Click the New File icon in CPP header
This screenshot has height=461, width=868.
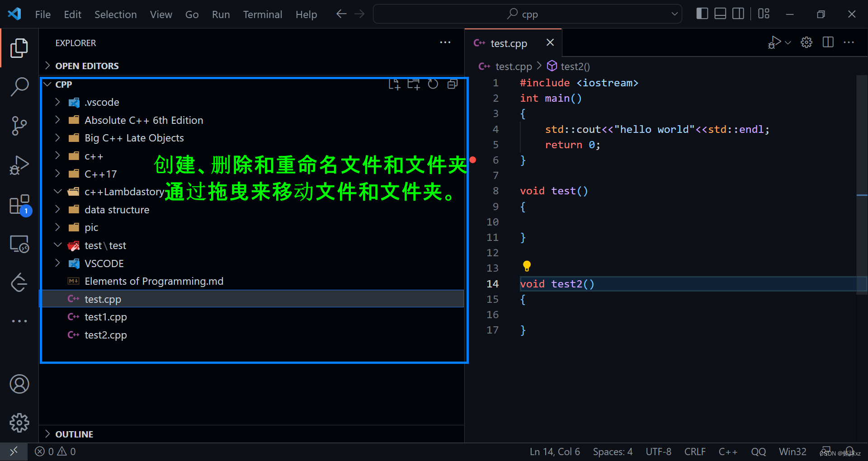coord(394,84)
